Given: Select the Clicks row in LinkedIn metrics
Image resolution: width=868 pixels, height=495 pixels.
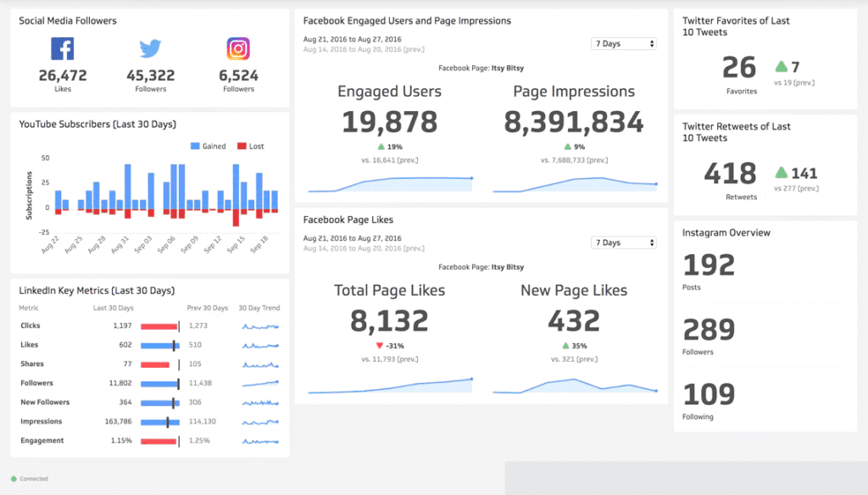Looking at the screenshot, I should 31,325.
